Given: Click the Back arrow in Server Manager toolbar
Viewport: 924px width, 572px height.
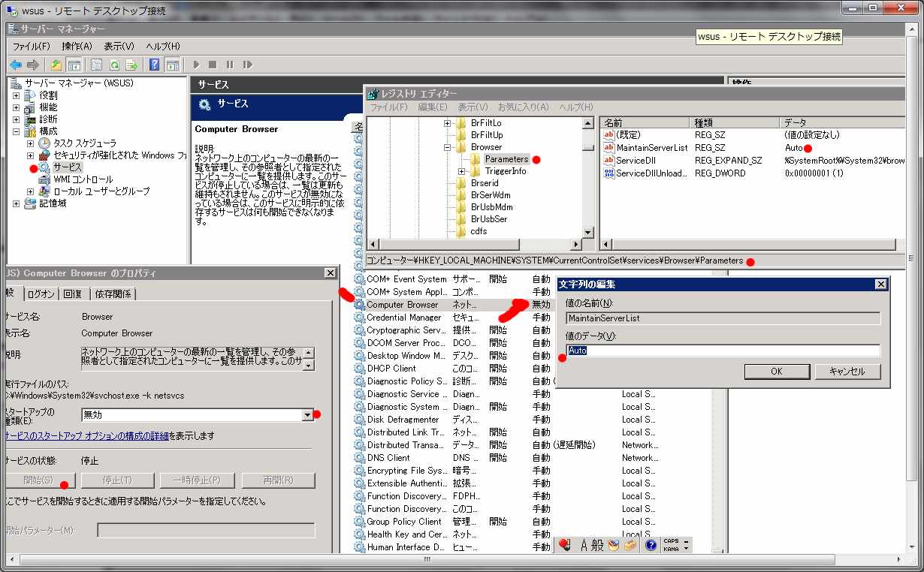Looking at the screenshot, I should coord(15,65).
